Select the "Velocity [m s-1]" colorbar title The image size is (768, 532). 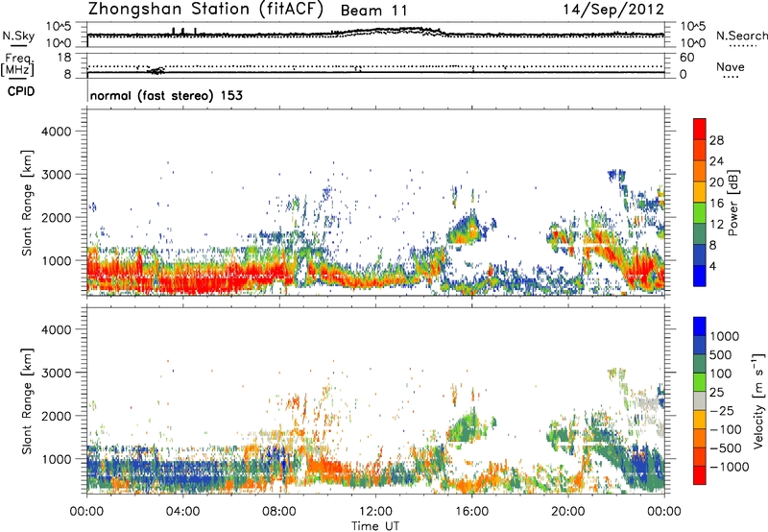(758, 400)
